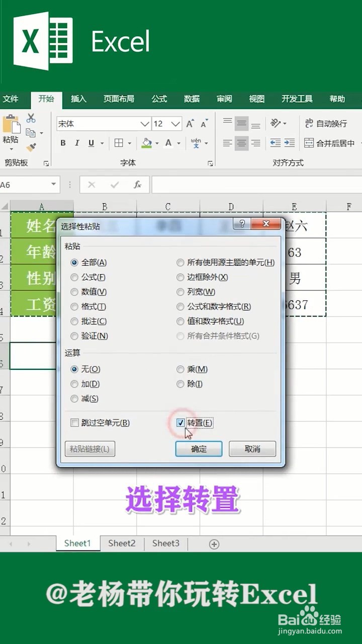
Task: Select the 乘(M) operation
Action: 192,369
